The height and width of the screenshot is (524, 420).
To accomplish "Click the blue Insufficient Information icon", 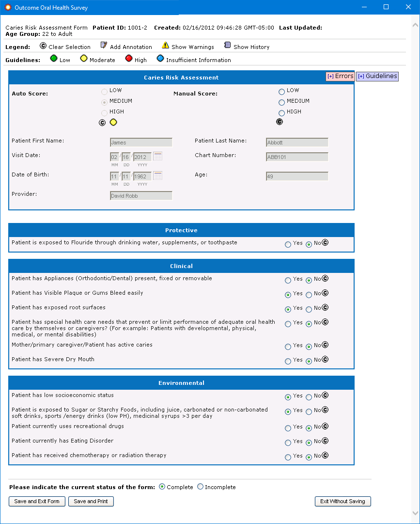I will tap(160, 59).
